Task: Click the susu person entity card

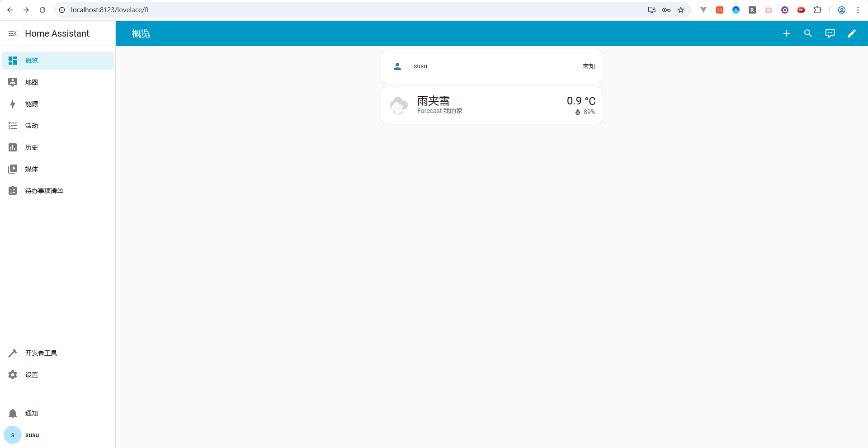Action: click(x=491, y=66)
